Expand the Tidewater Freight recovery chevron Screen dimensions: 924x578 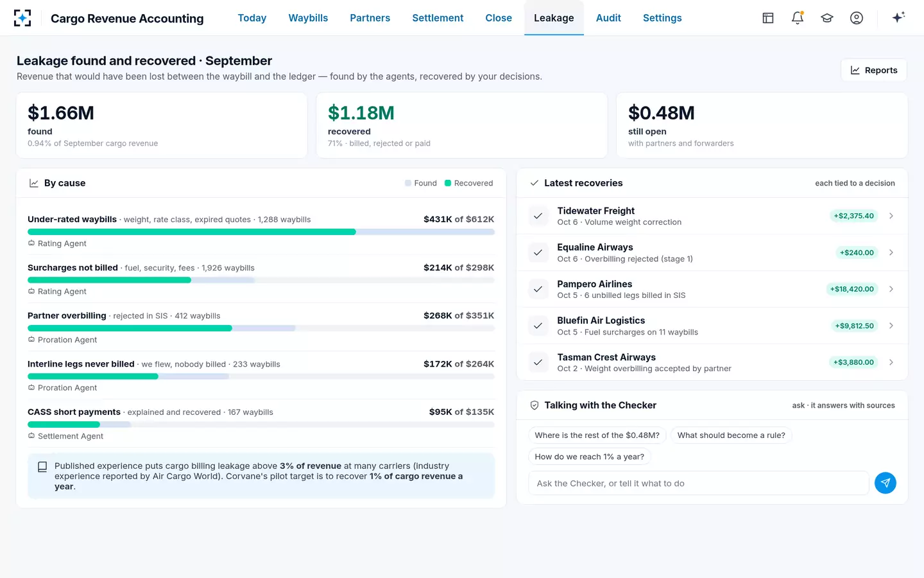[891, 216]
